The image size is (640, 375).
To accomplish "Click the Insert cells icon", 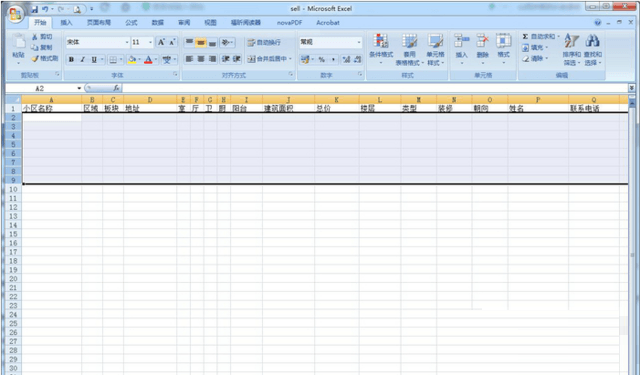I will (462, 41).
